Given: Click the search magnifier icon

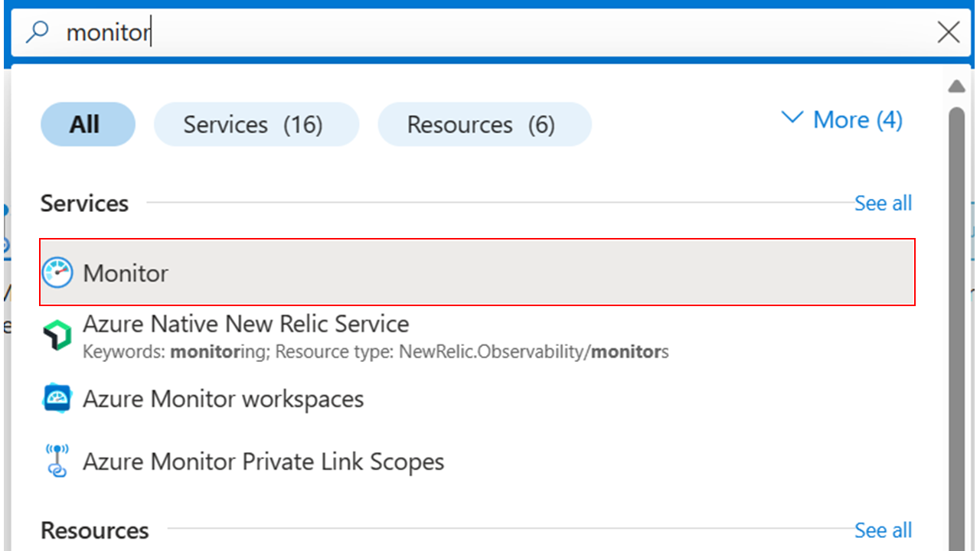Looking at the screenshot, I should [37, 32].
